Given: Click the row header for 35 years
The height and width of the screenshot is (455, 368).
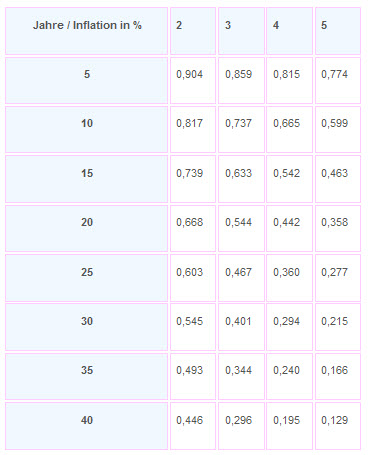Looking at the screenshot, I should coord(87,376).
